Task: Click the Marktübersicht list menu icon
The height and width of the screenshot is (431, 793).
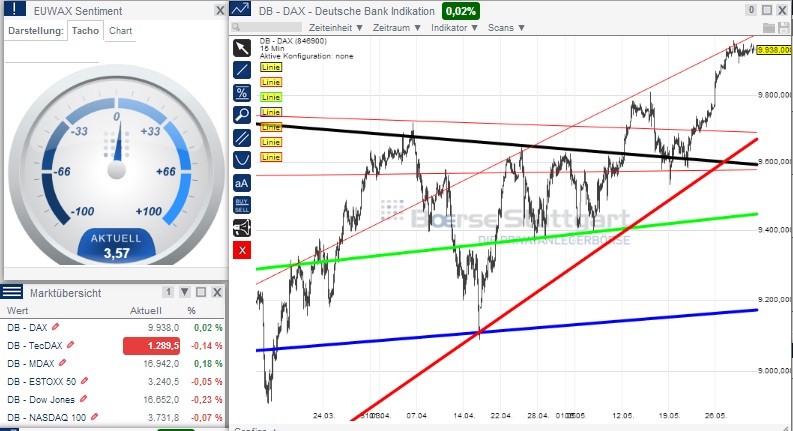Action: point(12,292)
